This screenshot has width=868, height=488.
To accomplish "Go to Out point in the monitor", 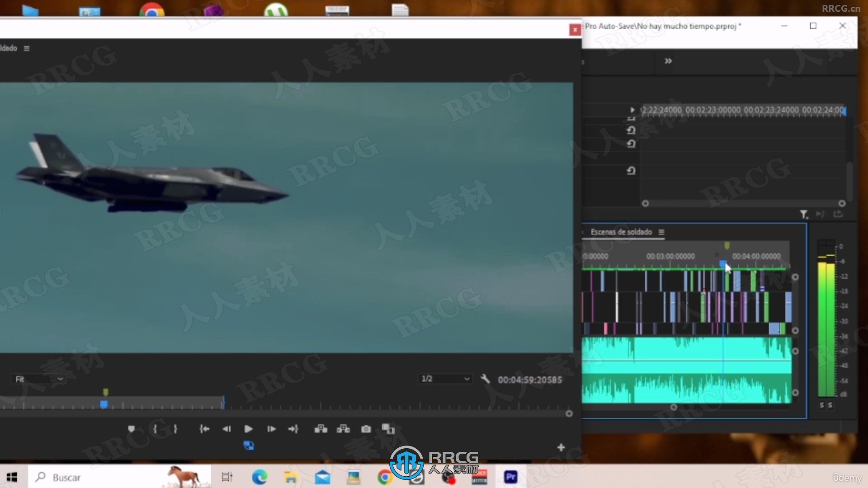I will [x=293, y=429].
